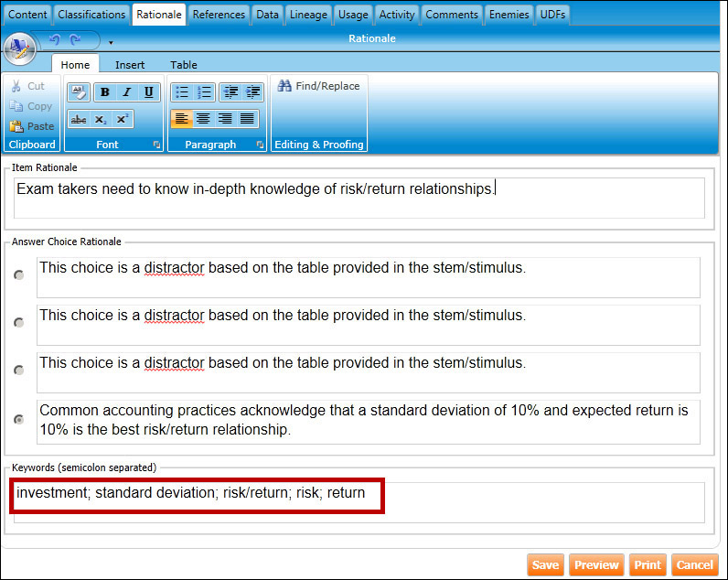The width and height of the screenshot is (728, 580).
Task: Apply italic formatting
Action: (127, 92)
